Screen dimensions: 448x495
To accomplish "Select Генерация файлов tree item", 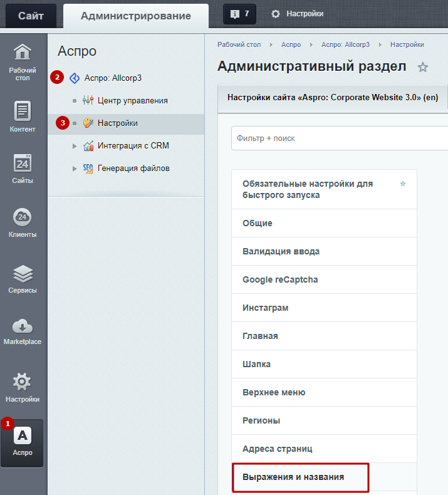I will click(133, 169).
